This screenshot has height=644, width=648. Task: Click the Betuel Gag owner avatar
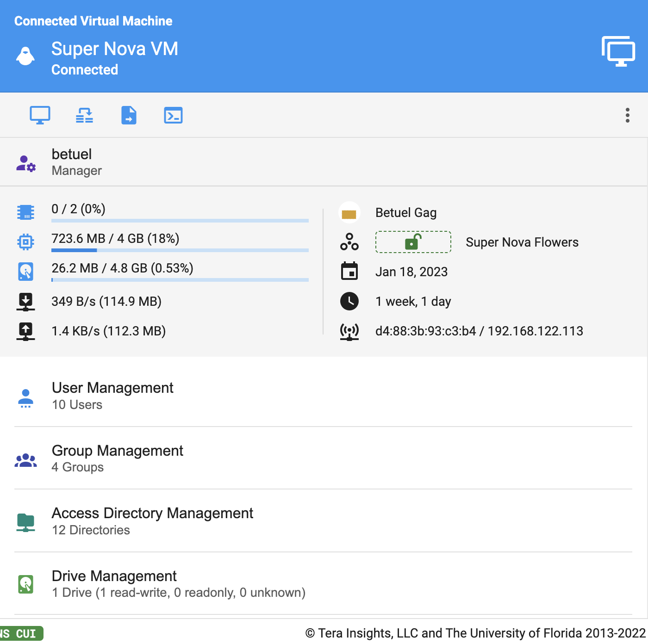pos(349,213)
